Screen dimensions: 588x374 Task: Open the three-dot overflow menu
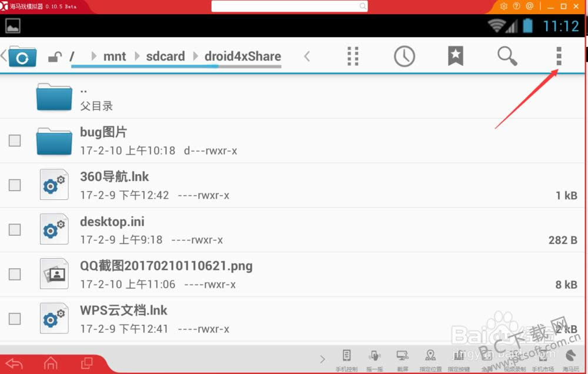(559, 56)
